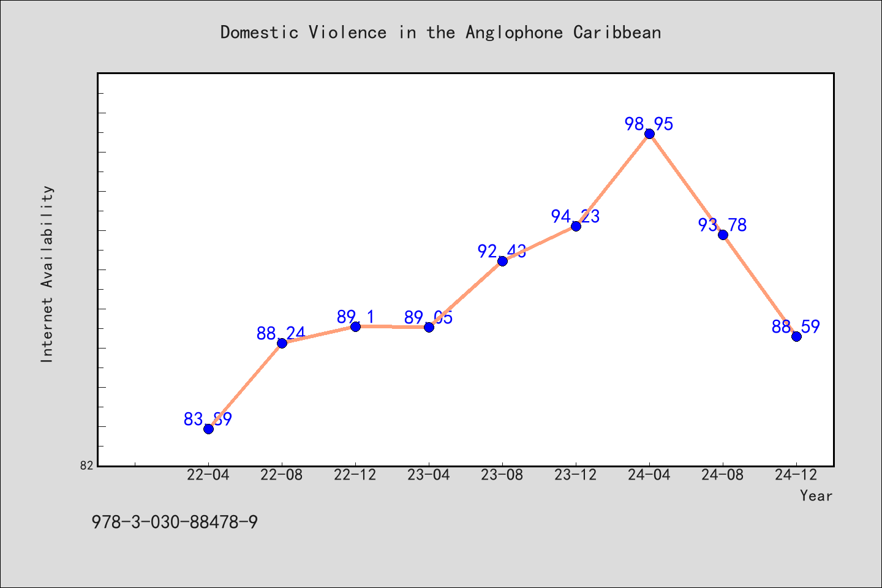Image resolution: width=882 pixels, height=588 pixels.
Task: Click x-axis tick label '23-04'
Action: coord(429,475)
